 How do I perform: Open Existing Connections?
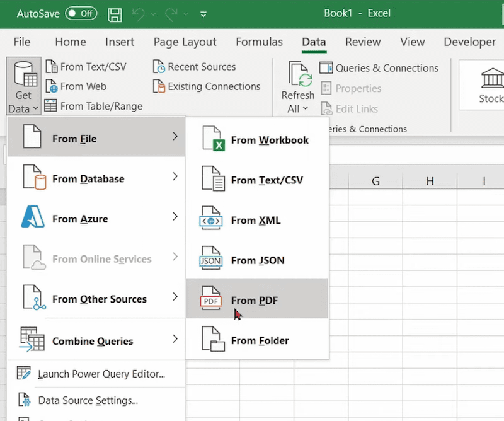click(x=207, y=86)
